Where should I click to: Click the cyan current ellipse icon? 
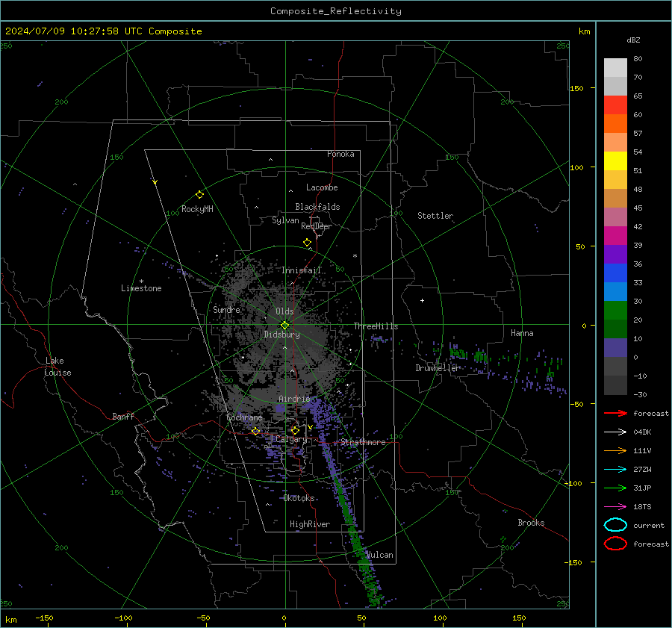615,525
